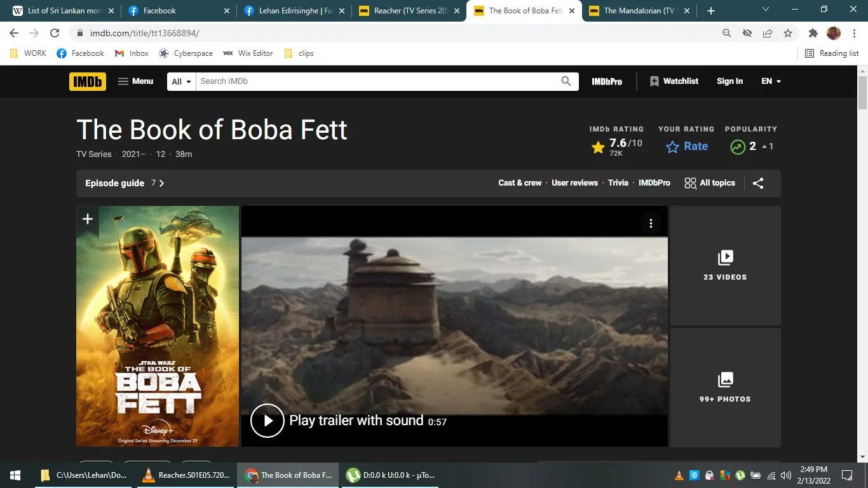
Task: Open the IMDb Menu hamburger button
Action: (136, 81)
